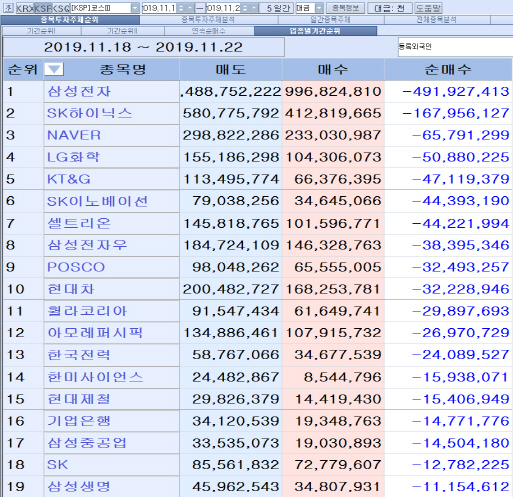The height and width of the screenshot is (497, 513).
Task: Click the 종목명 column header
Action: tap(122, 70)
